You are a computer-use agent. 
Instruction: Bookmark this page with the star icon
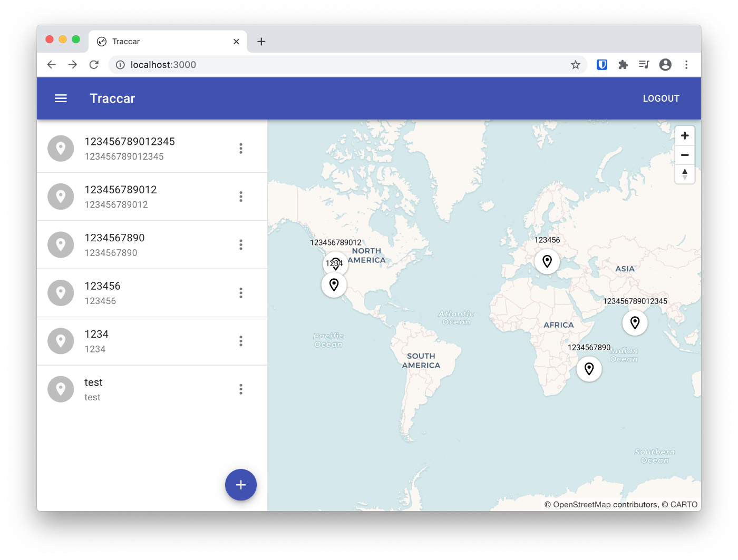pos(575,65)
